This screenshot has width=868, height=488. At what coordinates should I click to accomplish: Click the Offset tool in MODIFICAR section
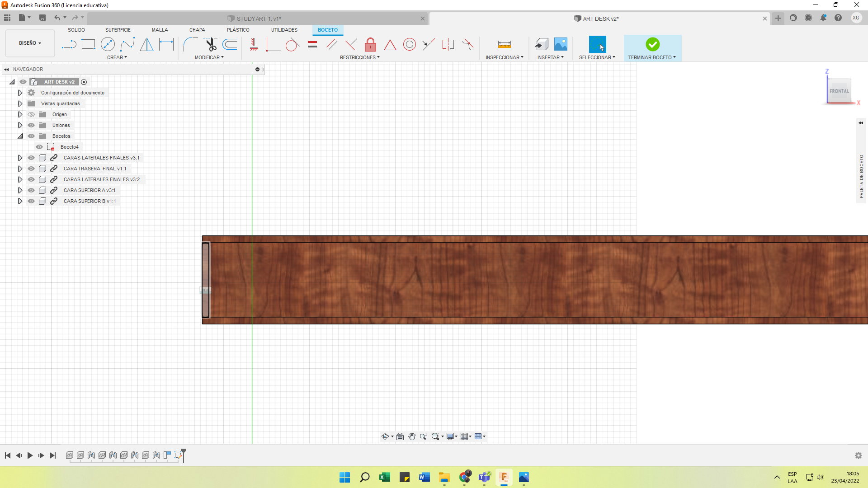click(230, 44)
